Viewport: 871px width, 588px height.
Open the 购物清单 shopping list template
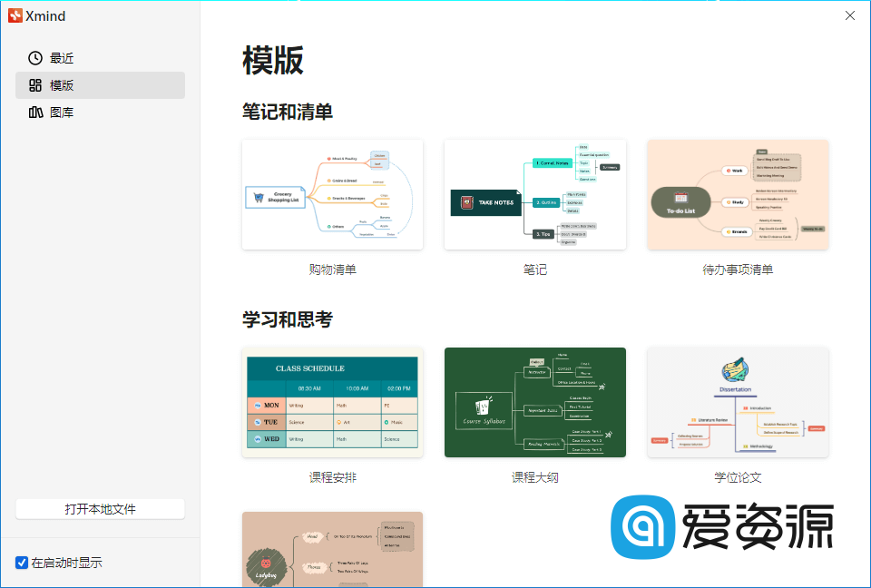pos(332,194)
